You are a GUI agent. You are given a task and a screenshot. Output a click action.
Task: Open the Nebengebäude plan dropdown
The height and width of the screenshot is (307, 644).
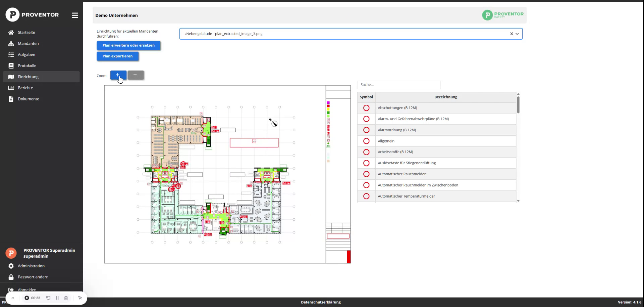click(517, 34)
